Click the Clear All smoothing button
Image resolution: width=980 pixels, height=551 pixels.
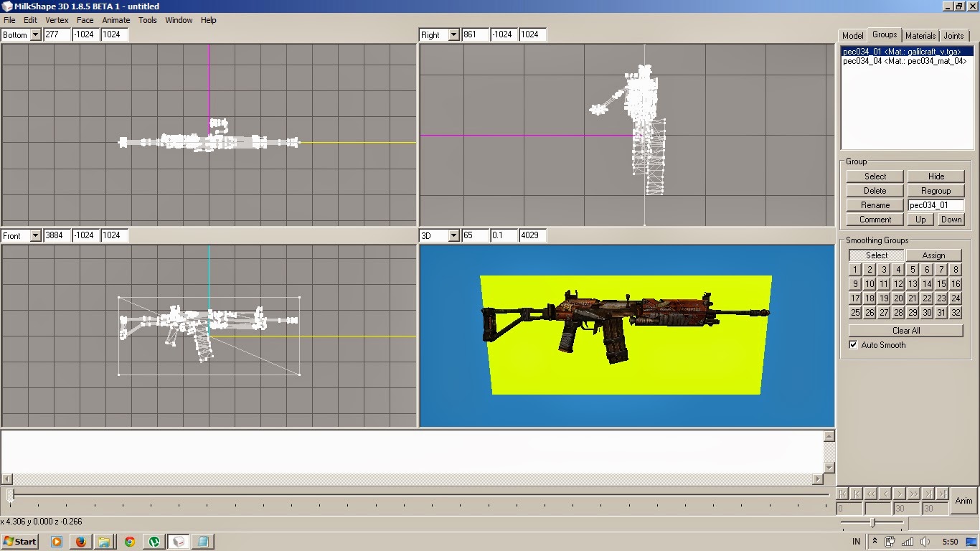[x=906, y=331]
